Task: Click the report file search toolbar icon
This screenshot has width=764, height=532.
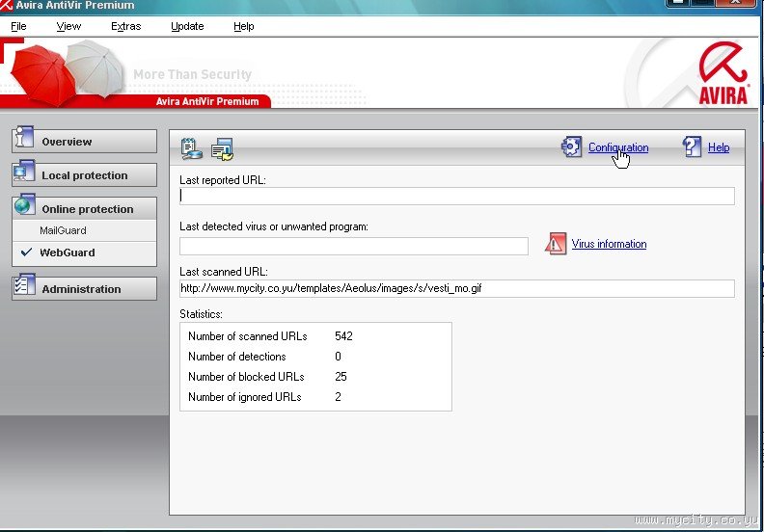Action: click(x=191, y=148)
